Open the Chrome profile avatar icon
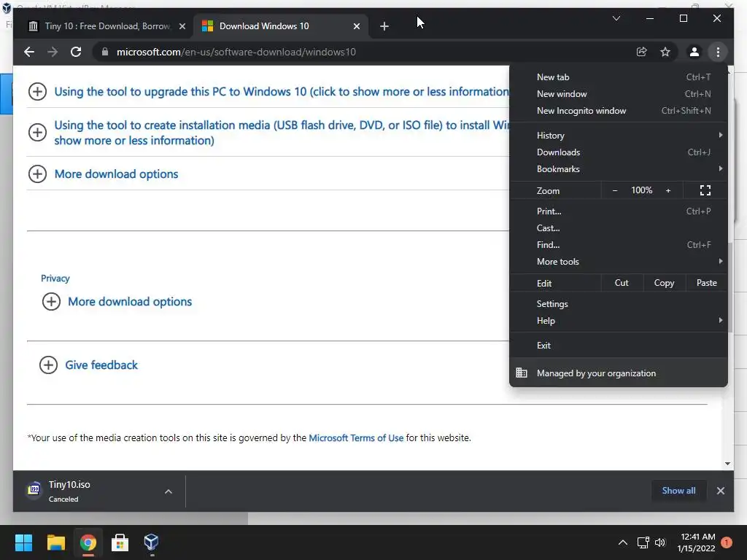Screen dimensions: 747x560 pyautogui.click(x=694, y=52)
